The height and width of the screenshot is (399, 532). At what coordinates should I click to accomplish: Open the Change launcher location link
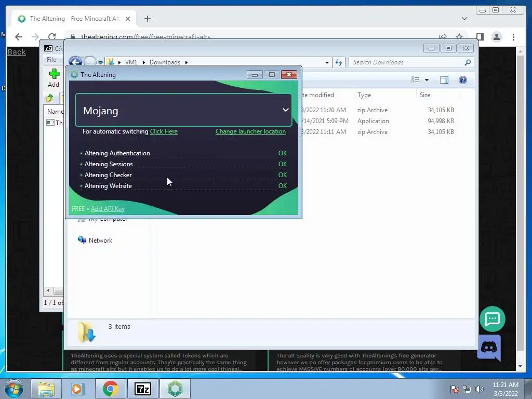[x=250, y=131]
